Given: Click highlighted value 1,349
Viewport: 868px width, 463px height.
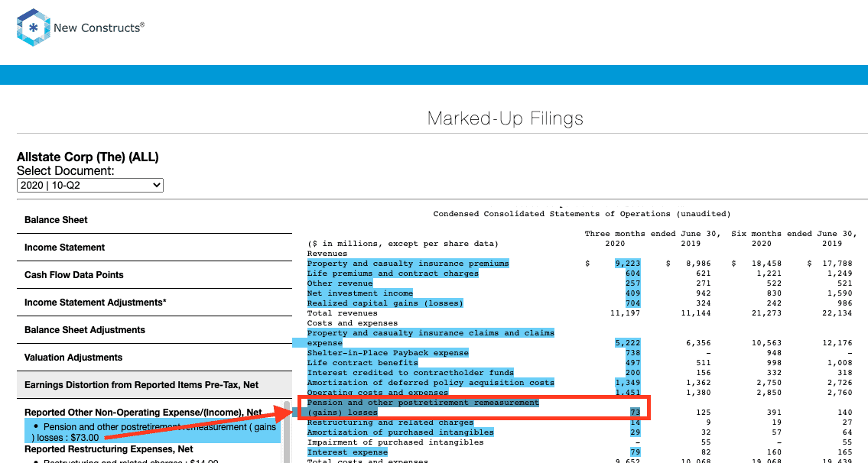Looking at the screenshot, I should click(x=628, y=383).
